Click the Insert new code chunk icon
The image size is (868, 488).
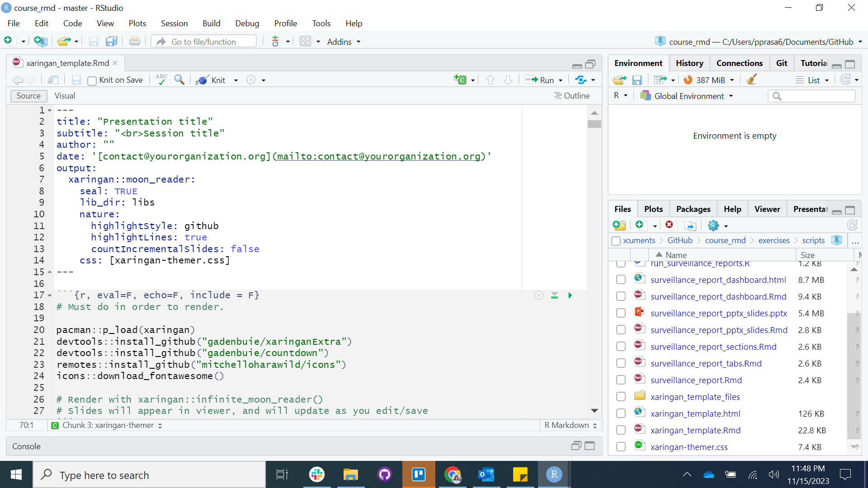(x=460, y=80)
